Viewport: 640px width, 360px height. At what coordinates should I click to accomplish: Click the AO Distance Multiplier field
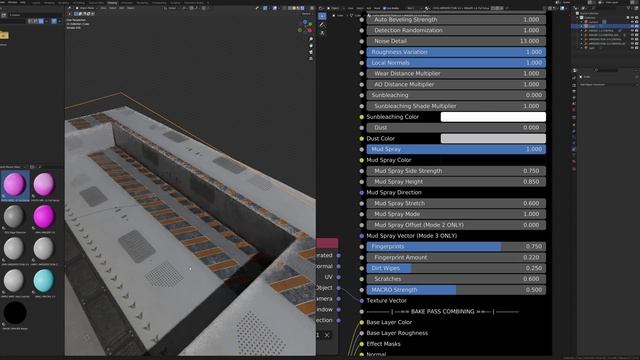pyautogui.click(x=456, y=84)
